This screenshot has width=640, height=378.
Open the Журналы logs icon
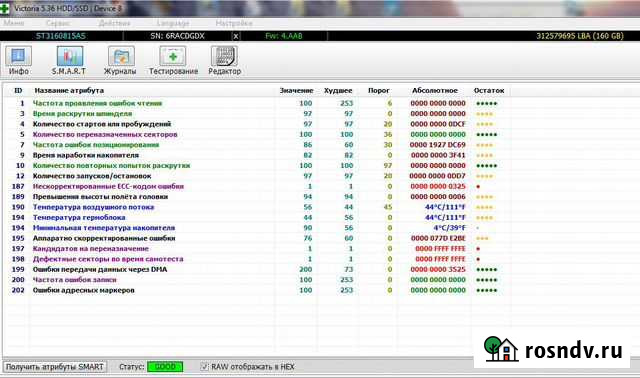click(120, 60)
